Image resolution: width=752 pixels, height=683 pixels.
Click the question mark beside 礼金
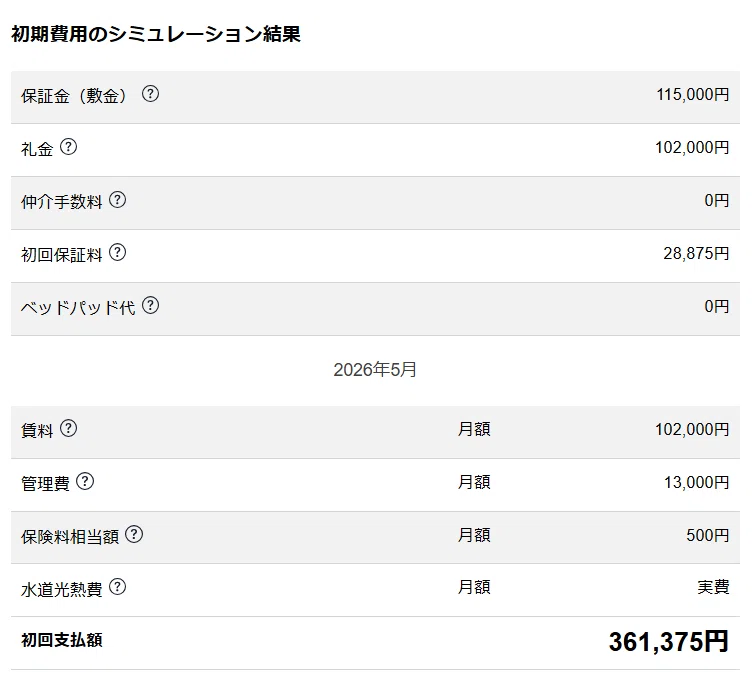tap(69, 146)
